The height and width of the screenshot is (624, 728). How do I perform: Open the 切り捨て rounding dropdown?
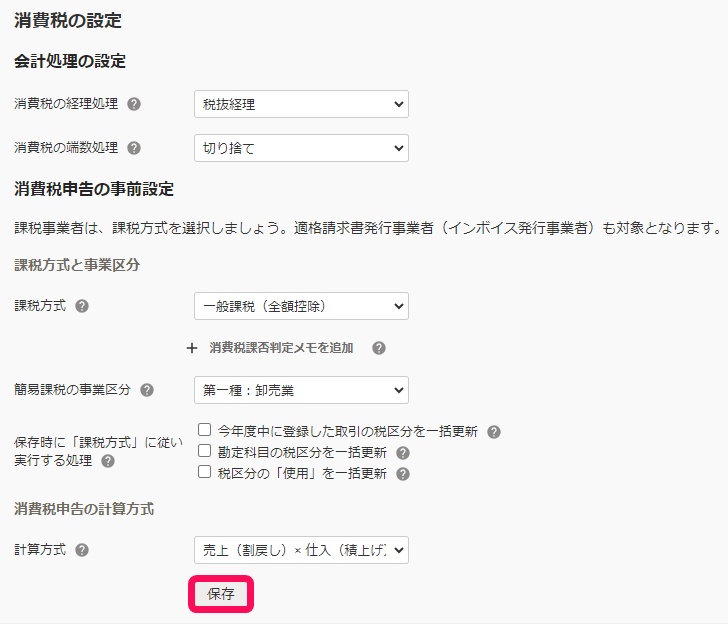(x=301, y=148)
